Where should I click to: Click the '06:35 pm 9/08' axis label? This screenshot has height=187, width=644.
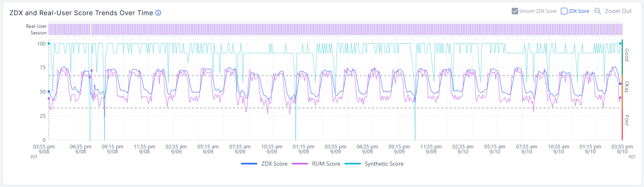click(x=81, y=149)
